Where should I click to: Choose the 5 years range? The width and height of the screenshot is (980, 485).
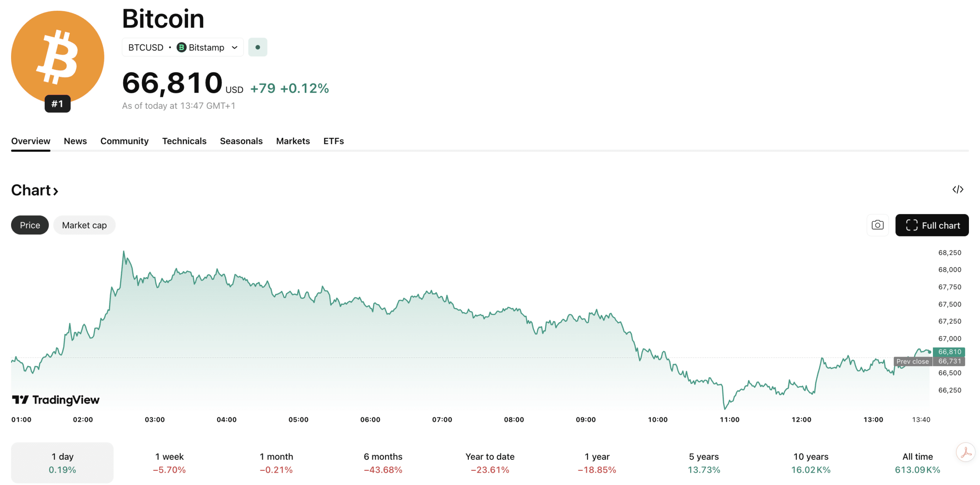tap(704, 462)
